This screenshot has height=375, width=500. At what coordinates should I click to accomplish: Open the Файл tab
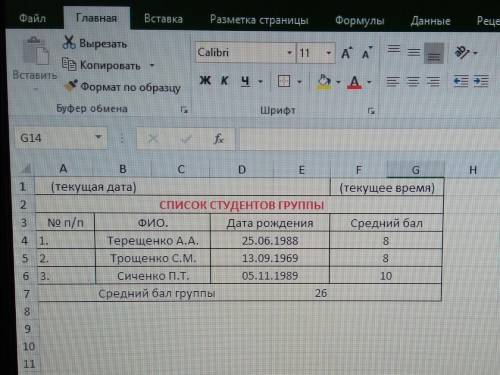point(32,18)
